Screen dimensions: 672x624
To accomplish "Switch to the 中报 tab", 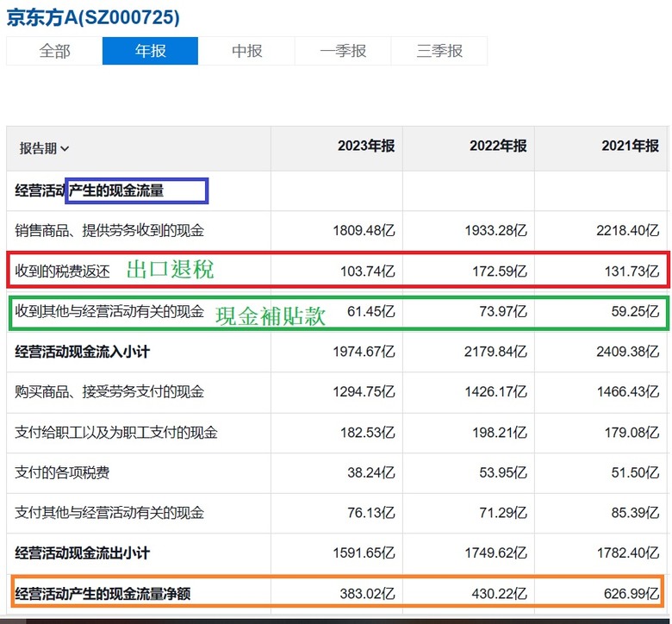I will (x=246, y=51).
